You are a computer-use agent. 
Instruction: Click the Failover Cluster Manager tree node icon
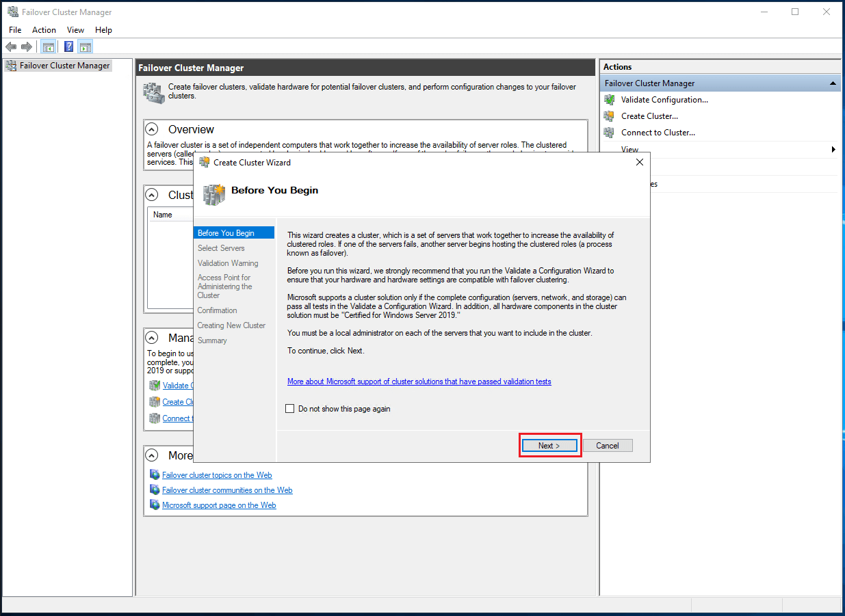point(11,66)
